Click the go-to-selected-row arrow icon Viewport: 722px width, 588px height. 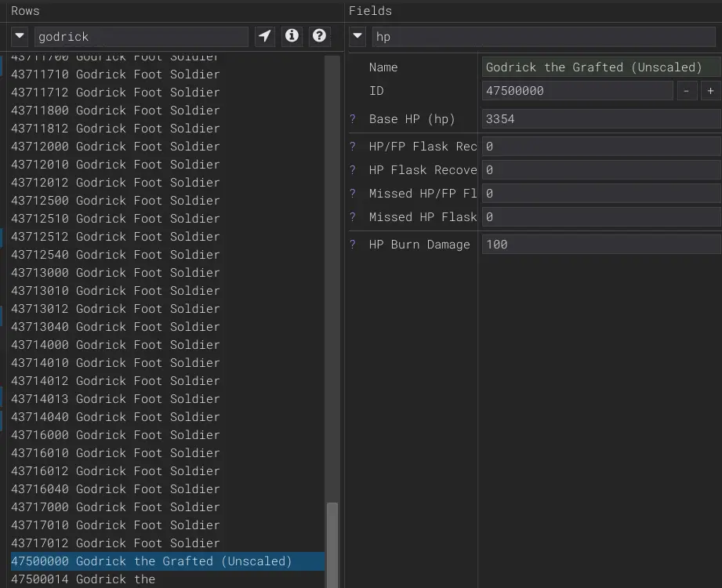(x=265, y=36)
